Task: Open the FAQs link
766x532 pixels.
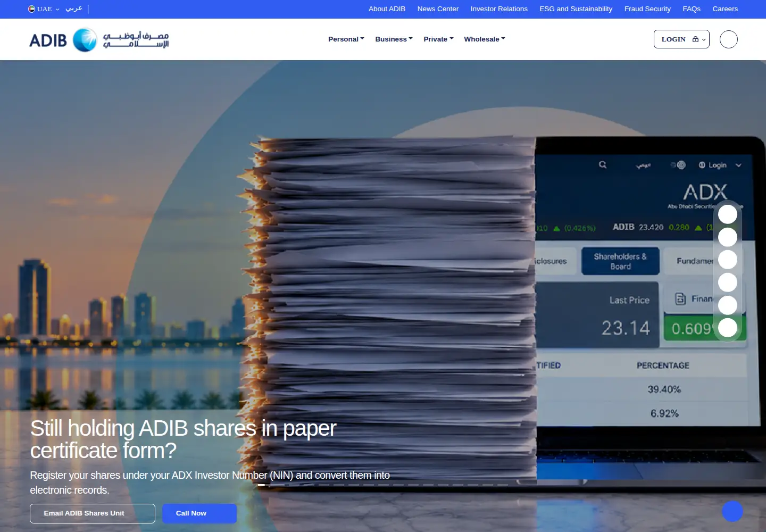Action: click(x=692, y=9)
